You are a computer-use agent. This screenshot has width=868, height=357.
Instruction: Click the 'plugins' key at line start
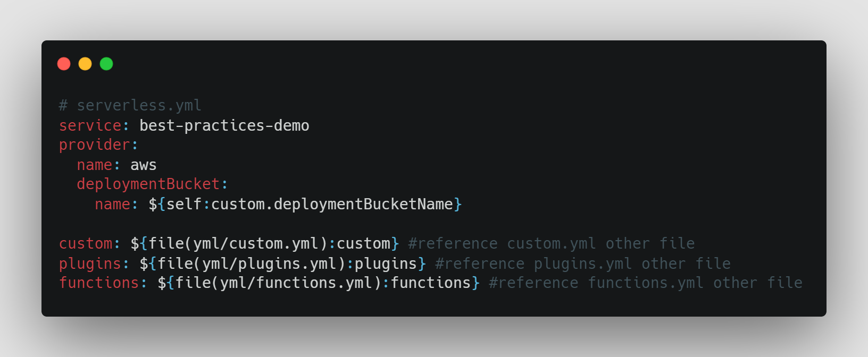(90, 263)
